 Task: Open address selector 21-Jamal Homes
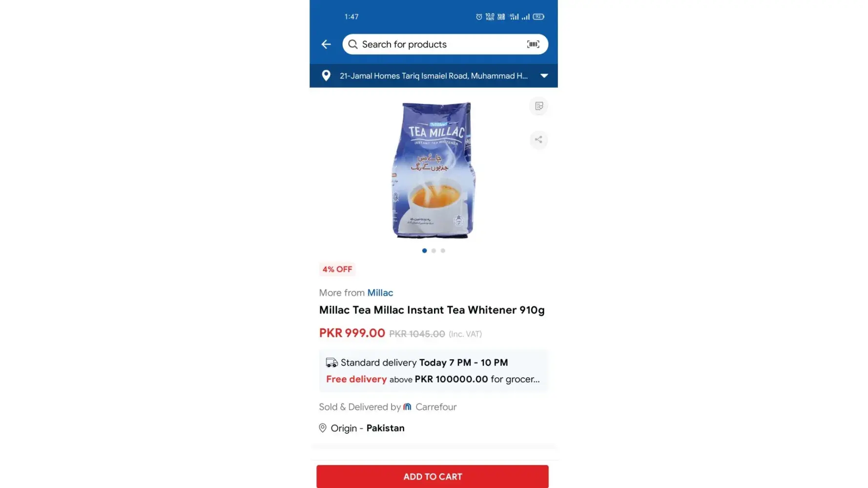point(434,76)
